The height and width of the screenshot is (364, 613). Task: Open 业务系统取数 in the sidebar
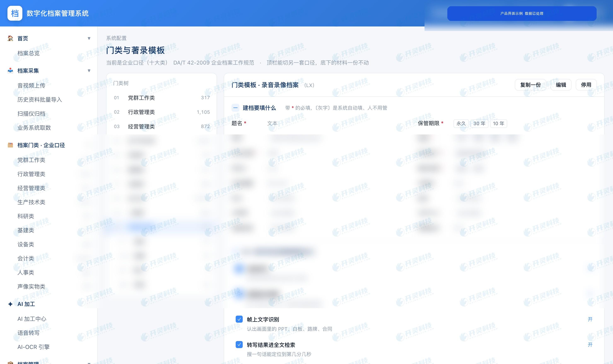[34, 128]
